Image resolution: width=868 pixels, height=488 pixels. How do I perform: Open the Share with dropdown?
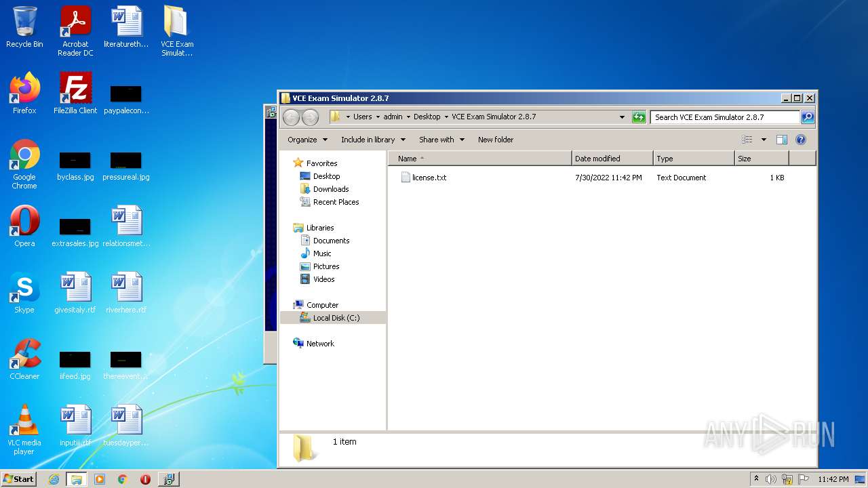[x=441, y=140]
